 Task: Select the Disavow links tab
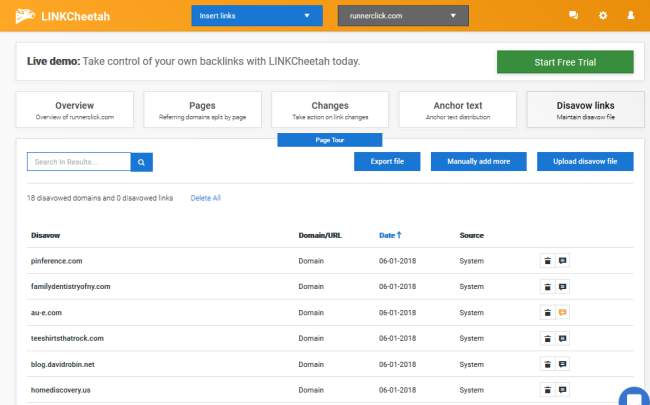585,110
